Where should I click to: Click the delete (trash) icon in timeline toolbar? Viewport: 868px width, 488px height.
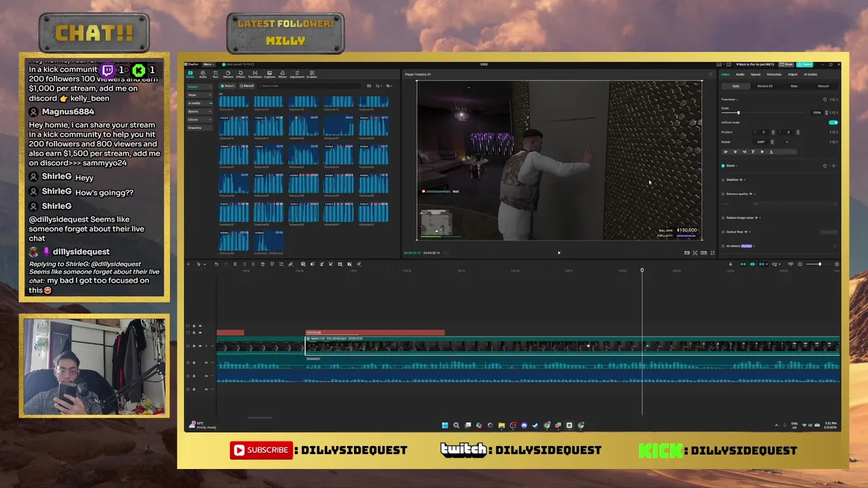point(262,264)
